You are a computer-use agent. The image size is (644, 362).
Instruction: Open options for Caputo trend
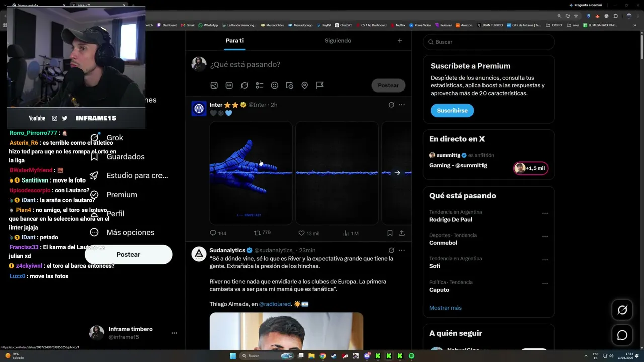point(545,283)
